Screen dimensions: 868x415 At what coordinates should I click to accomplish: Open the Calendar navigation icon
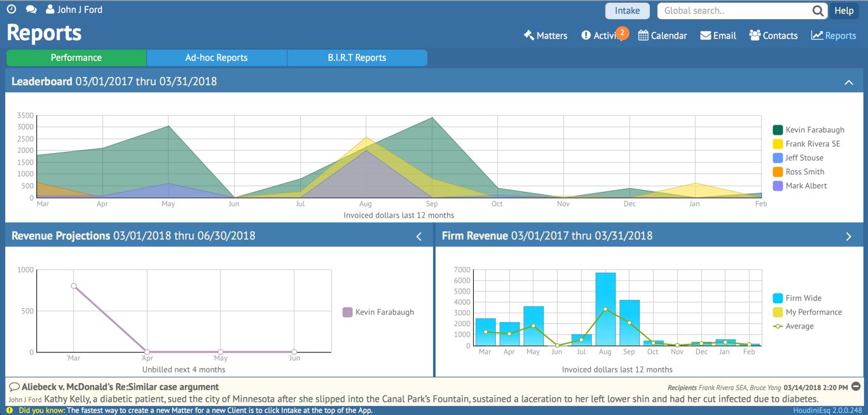pyautogui.click(x=644, y=36)
